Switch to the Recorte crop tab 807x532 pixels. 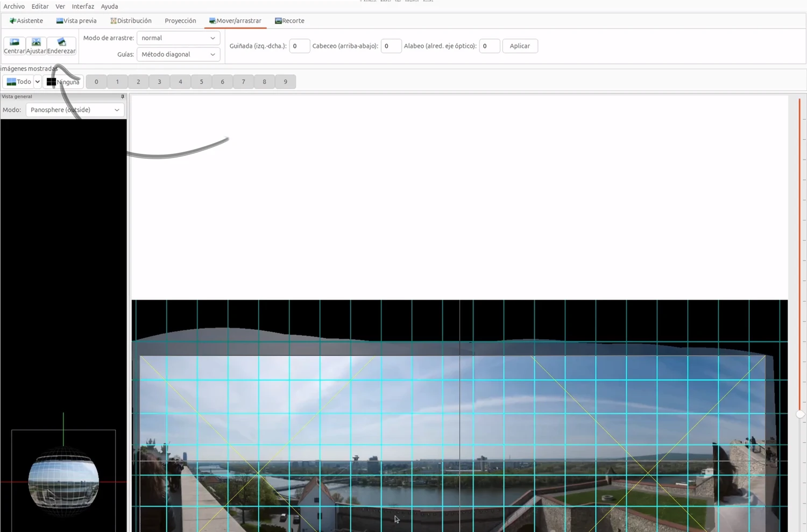[289, 21]
